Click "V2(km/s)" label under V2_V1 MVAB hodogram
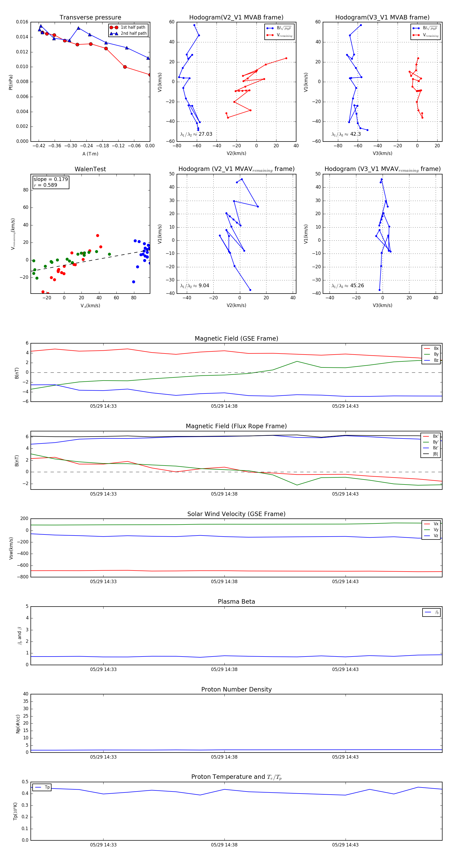Image resolution: width=473 pixels, height=868 pixels. pyautogui.click(x=236, y=153)
